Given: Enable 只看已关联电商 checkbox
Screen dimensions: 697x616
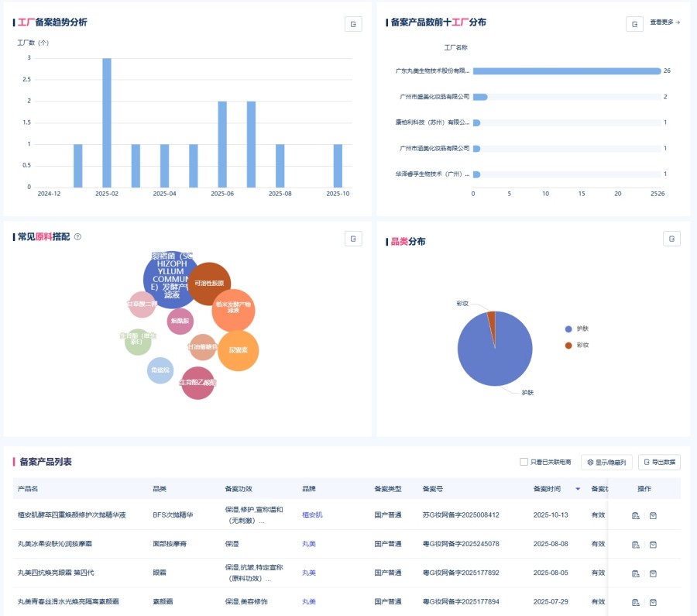Looking at the screenshot, I should (524, 463).
